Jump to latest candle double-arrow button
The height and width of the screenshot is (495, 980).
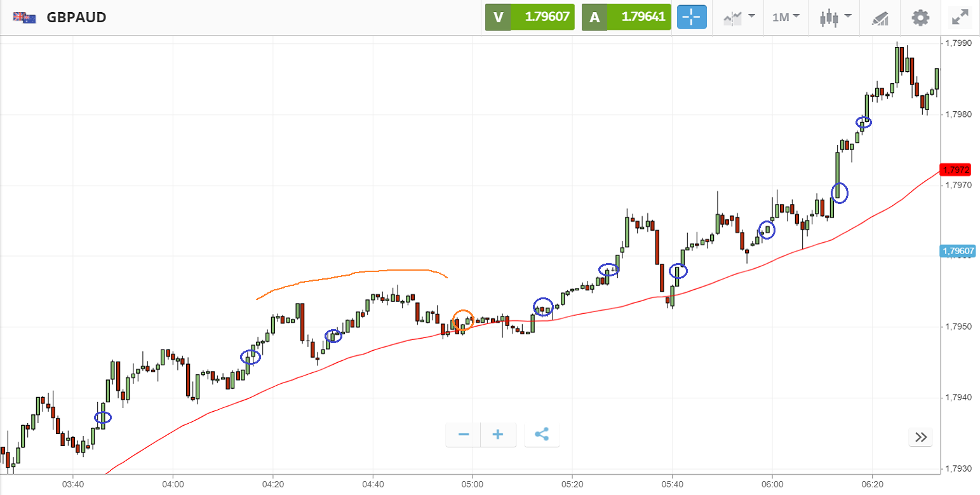(921, 437)
